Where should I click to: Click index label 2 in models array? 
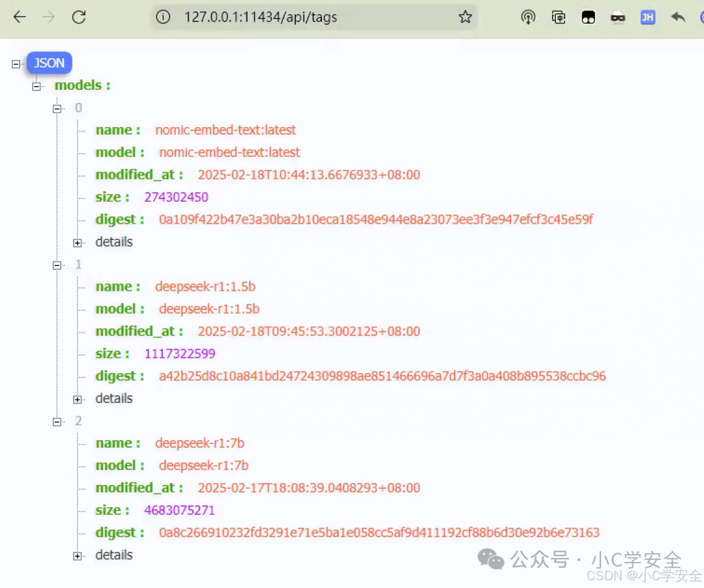79,421
